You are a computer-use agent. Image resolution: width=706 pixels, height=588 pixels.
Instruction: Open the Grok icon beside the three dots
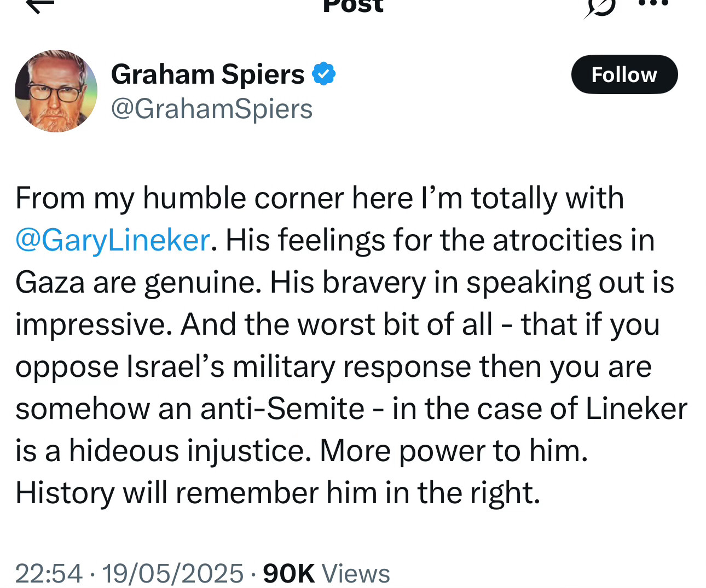click(x=600, y=7)
